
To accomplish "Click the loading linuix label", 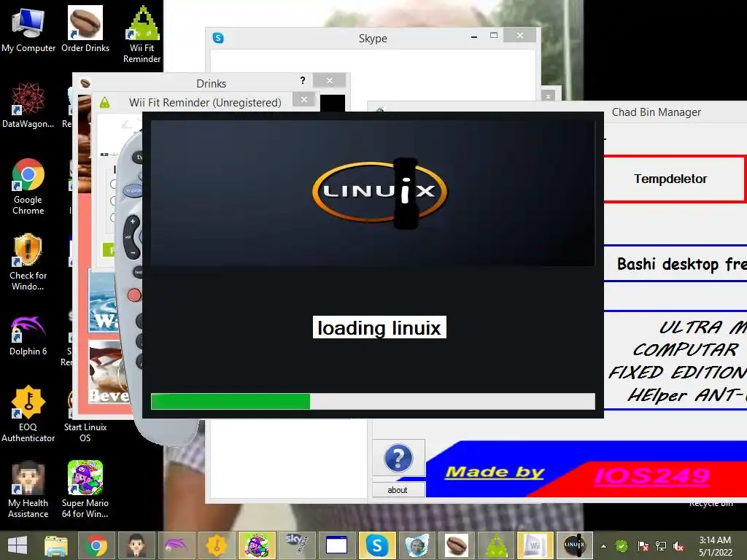I will tap(379, 327).
